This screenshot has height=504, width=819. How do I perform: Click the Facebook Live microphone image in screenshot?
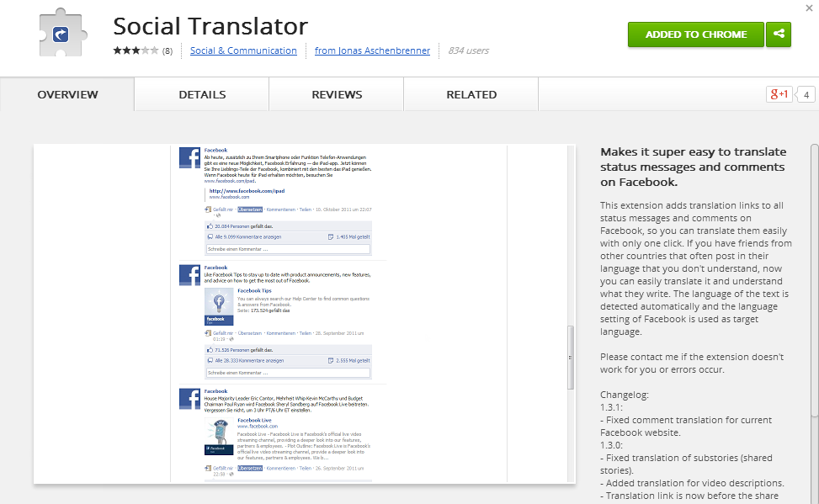pyautogui.click(x=219, y=436)
